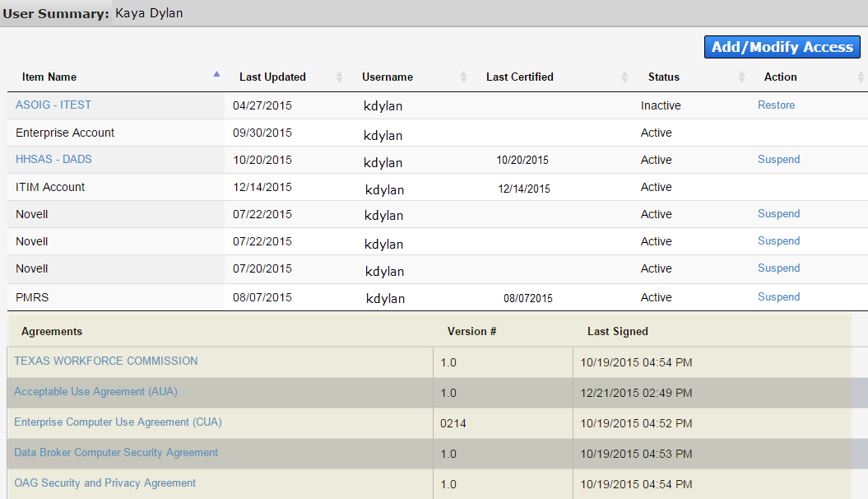The image size is (868, 499).
Task: Click the kdylan username in ITIM Account row
Action: (385, 189)
